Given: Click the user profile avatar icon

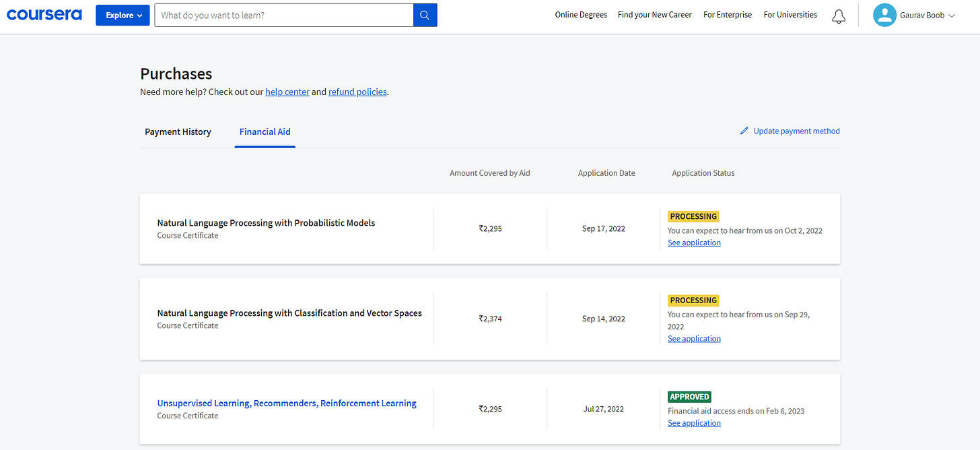Looking at the screenshot, I should [x=884, y=15].
